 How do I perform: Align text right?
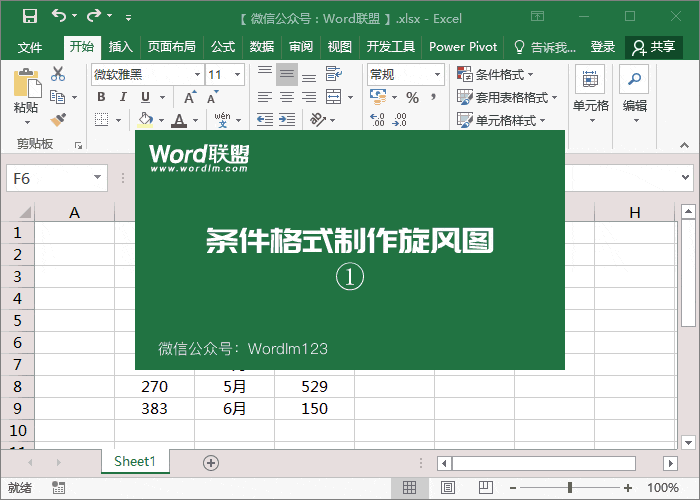(x=308, y=97)
